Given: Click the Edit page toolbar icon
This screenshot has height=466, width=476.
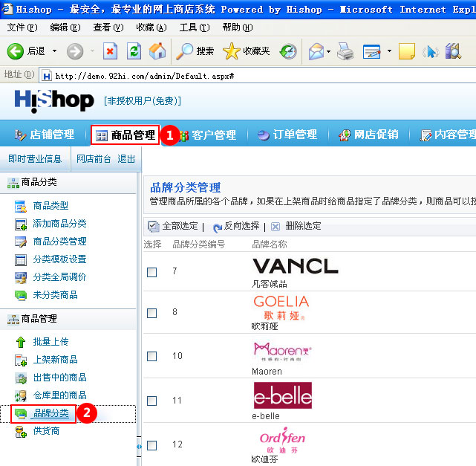Looking at the screenshot, I should point(371,51).
